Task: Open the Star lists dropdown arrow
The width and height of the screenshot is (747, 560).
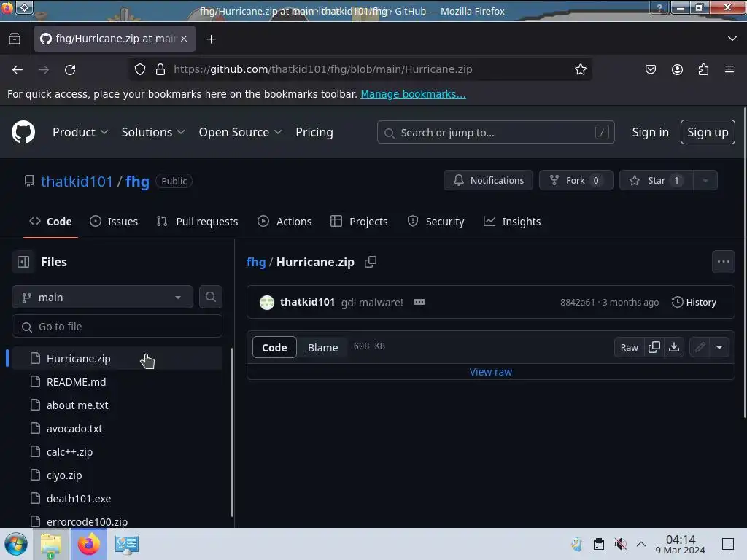Action: (705, 181)
